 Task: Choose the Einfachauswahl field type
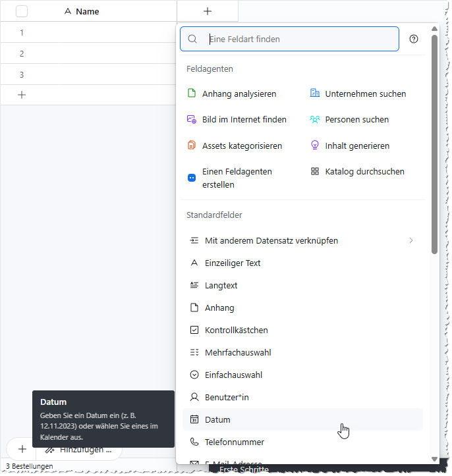[233, 375]
